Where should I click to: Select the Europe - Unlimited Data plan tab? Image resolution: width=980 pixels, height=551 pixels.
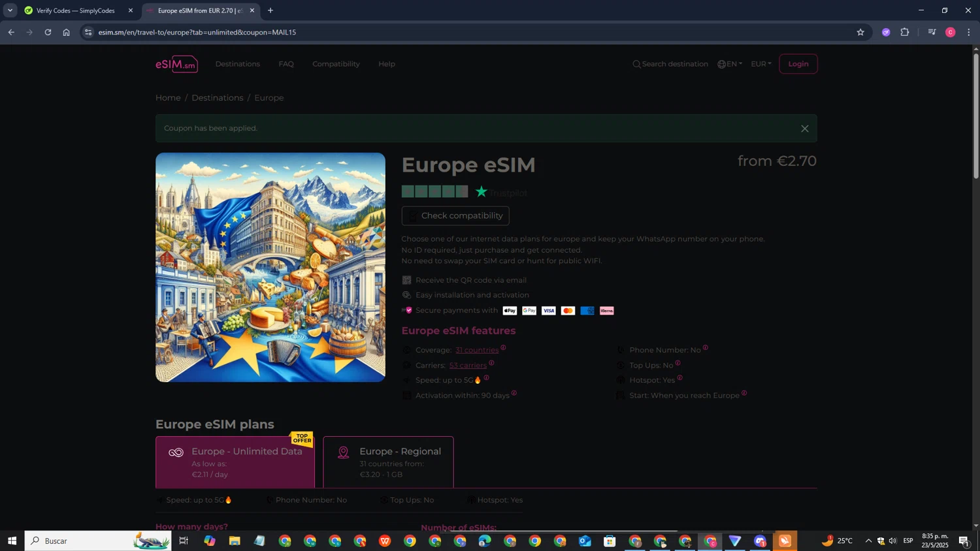235,462
